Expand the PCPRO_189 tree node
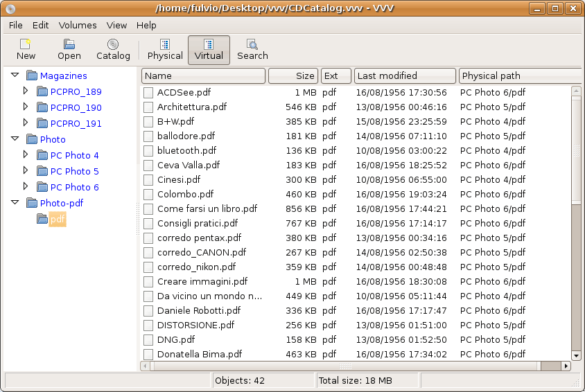 pos(26,91)
